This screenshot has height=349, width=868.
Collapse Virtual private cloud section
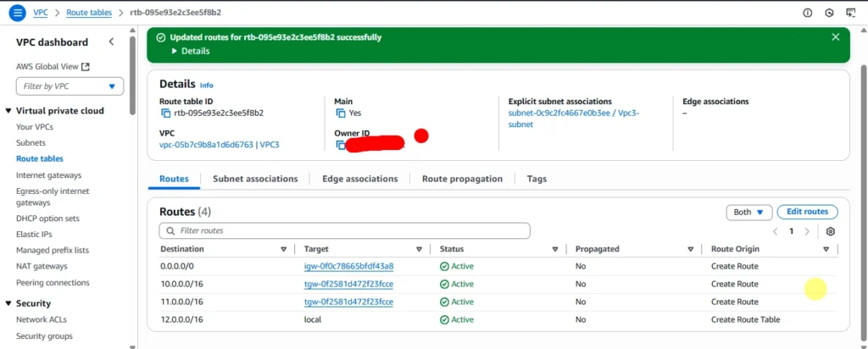[8, 111]
